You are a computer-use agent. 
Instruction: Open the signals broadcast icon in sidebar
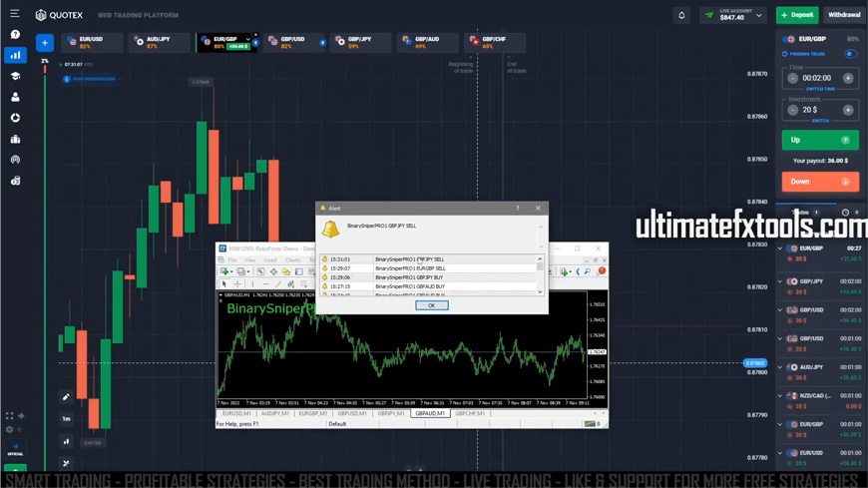[15, 160]
